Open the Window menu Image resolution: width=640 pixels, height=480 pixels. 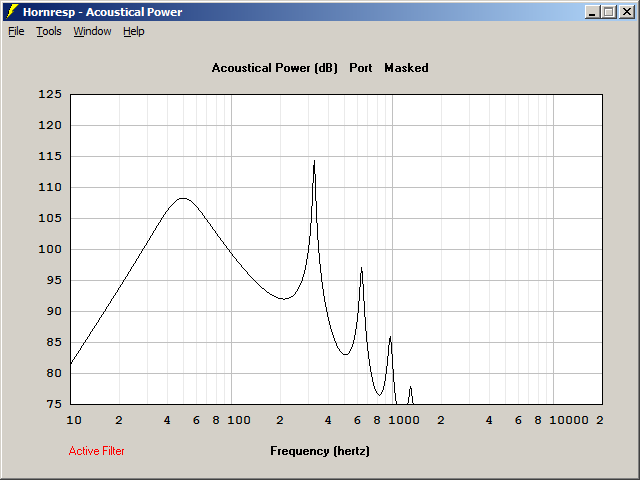pyautogui.click(x=92, y=31)
